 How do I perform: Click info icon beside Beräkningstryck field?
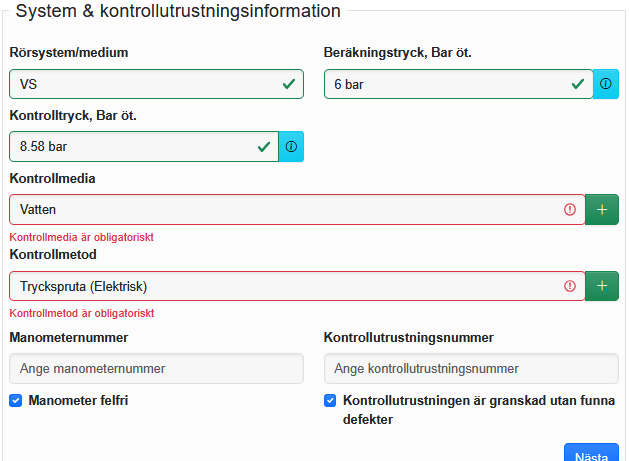point(606,84)
